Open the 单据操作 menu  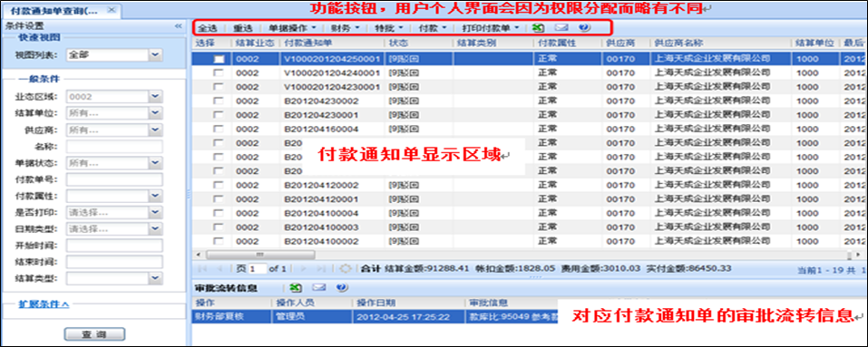click(x=293, y=27)
